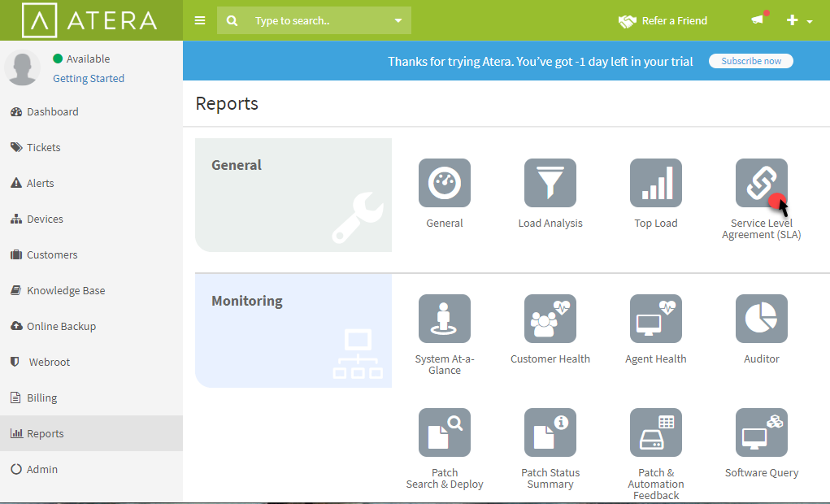Click the Atera logo
830x504 pixels.
pyautogui.click(x=90, y=20)
